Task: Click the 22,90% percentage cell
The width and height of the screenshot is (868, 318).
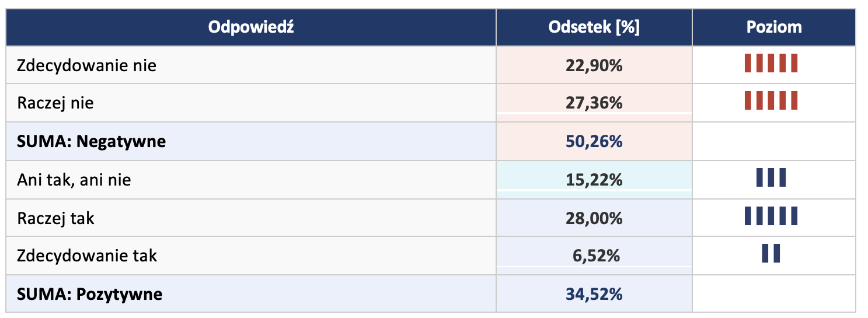Action: 594,65
